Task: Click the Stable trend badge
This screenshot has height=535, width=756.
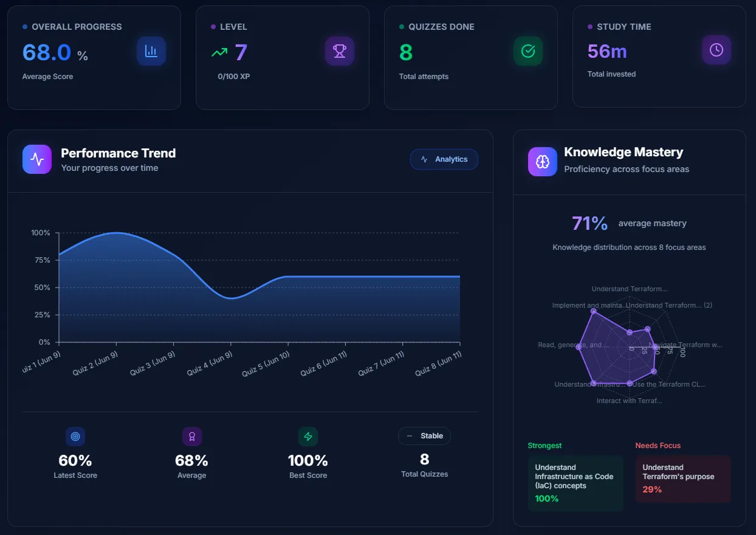Action: point(424,436)
